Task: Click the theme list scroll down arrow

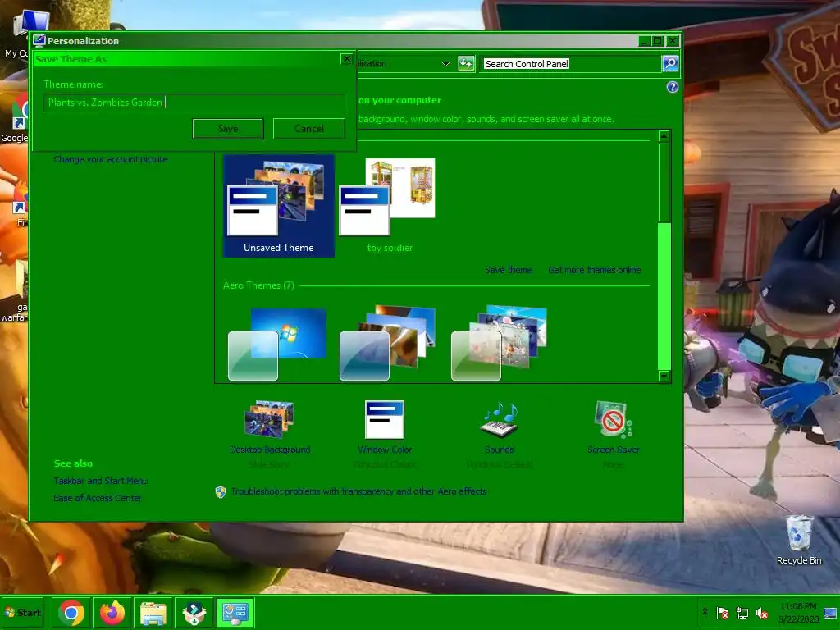Action: coord(664,376)
